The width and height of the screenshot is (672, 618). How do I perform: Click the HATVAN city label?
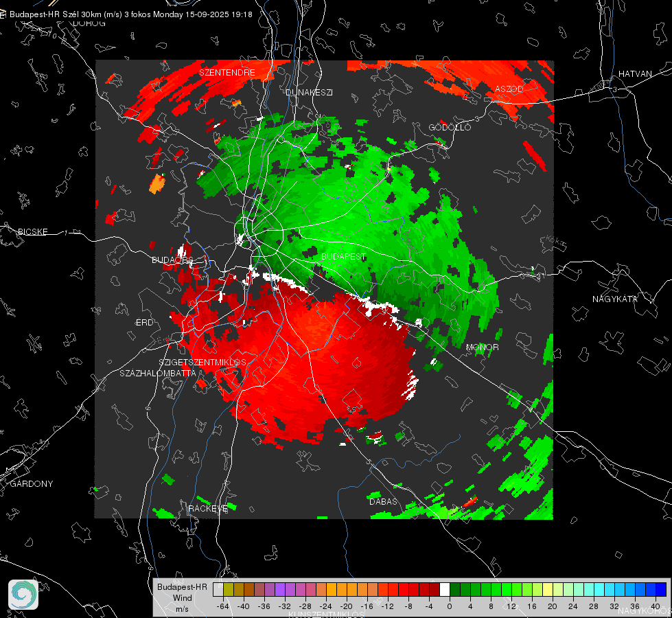point(635,73)
